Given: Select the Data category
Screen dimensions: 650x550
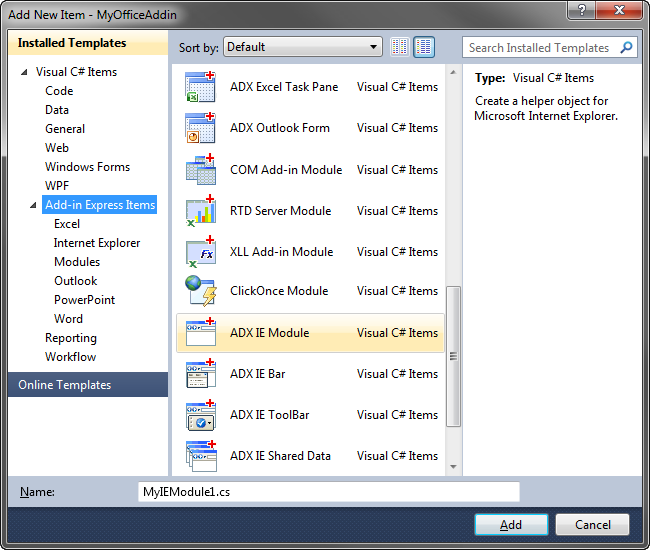Looking at the screenshot, I should coord(57,110).
